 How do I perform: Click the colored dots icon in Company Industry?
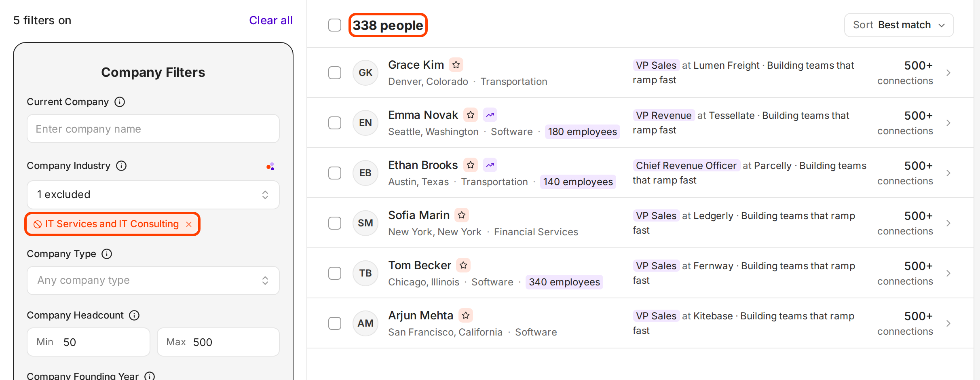tap(270, 166)
